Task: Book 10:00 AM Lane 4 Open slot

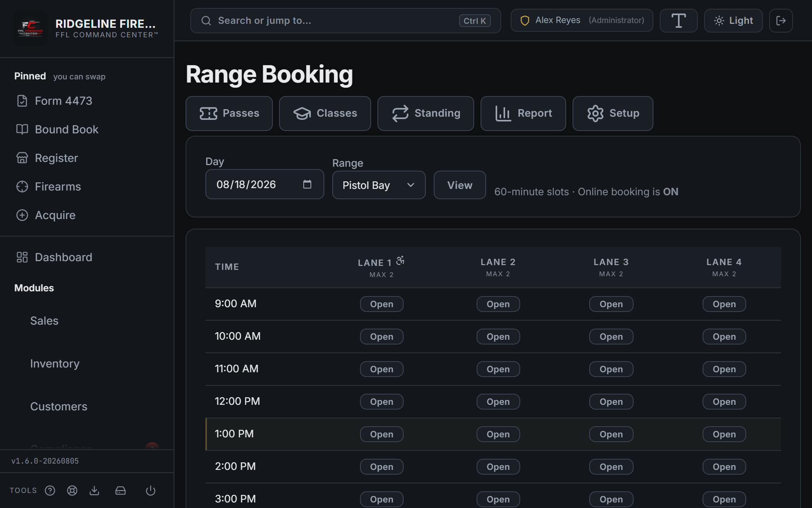Action: 724,337
